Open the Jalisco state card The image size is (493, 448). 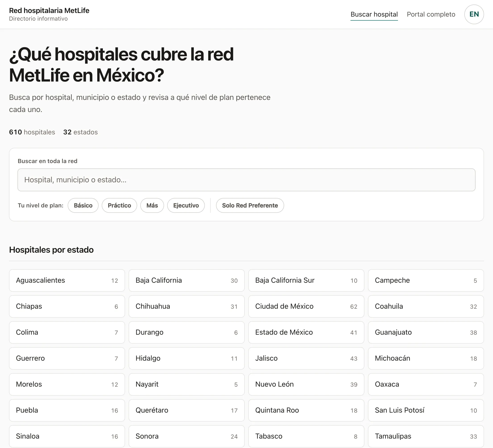(306, 358)
